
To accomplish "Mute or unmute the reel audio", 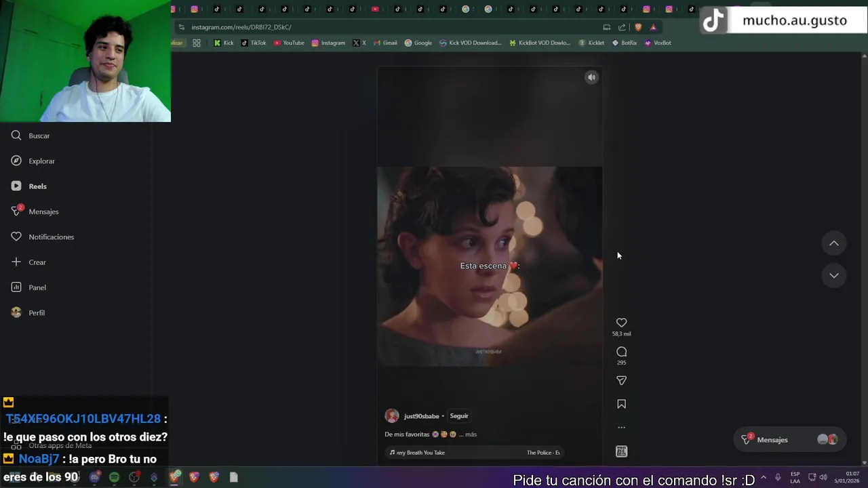I will coord(591,77).
